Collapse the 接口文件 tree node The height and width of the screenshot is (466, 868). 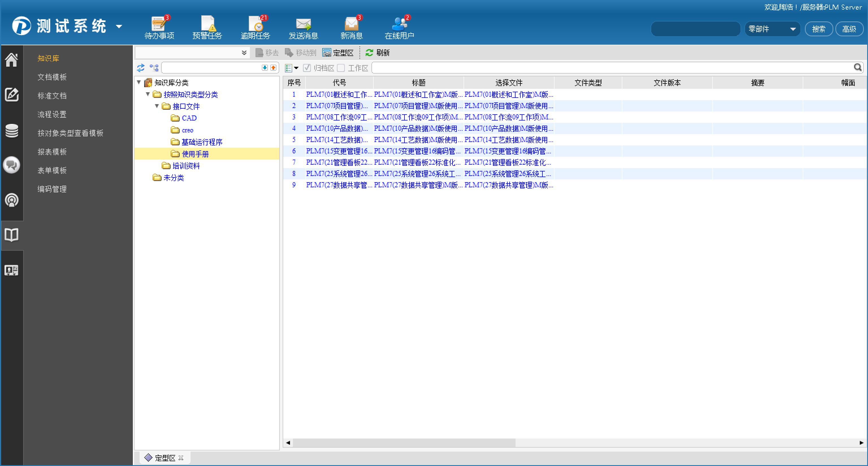coord(157,106)
